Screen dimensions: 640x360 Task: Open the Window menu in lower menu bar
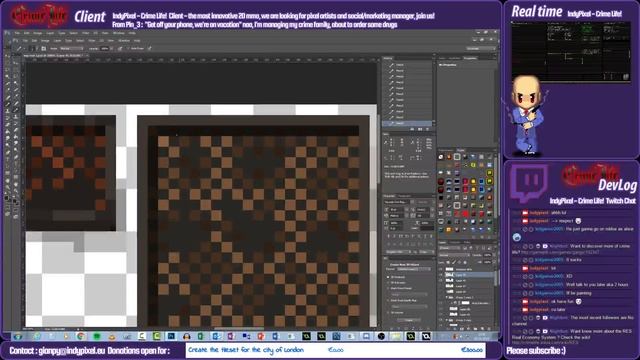pos(124,41)
